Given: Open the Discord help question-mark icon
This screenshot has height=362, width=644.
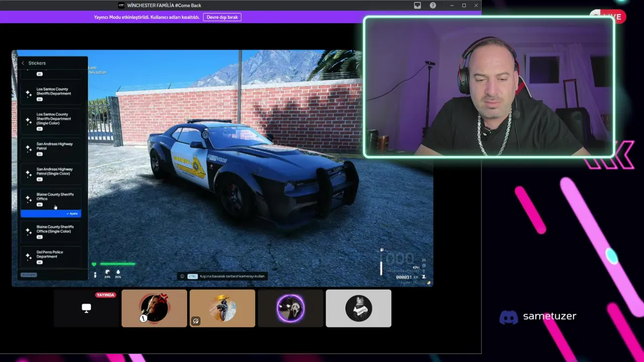Looking at the screenshot, I should (433, 6).
